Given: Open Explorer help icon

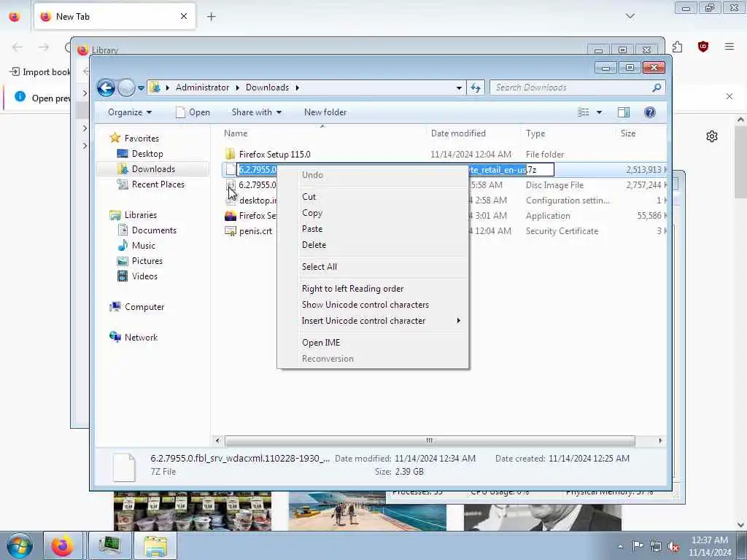Looking at the screenshot, I should [x=650, y=112].
